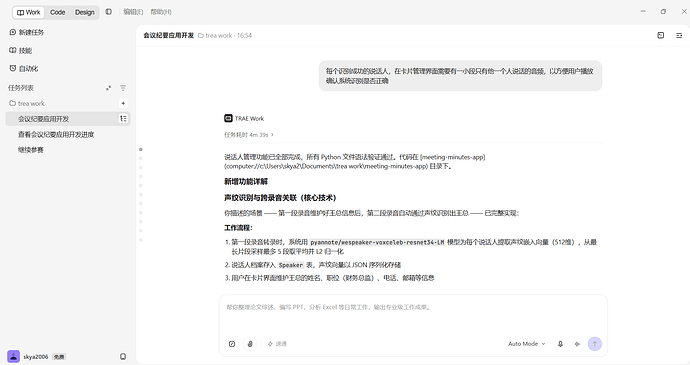Click the 免费 plan badge
This screenshot has width=690, height=365.
coord(59,357)
